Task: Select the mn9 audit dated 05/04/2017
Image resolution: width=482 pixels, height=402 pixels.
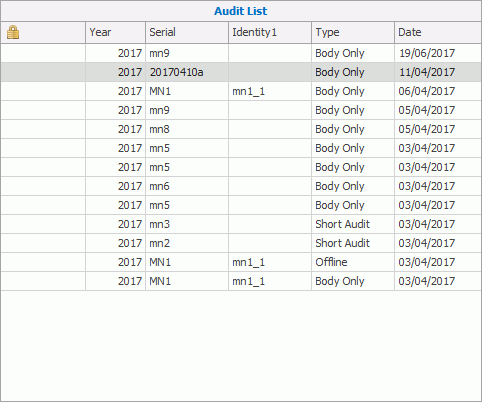Action: coord(241,110)
